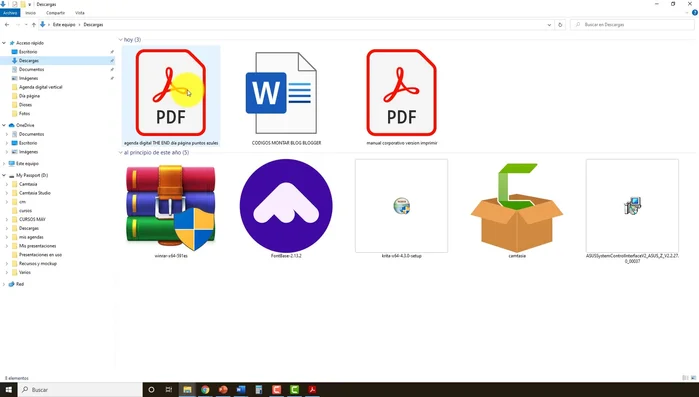
Task: Expand the Este equipo node
Action: click(x=4, y=164)
